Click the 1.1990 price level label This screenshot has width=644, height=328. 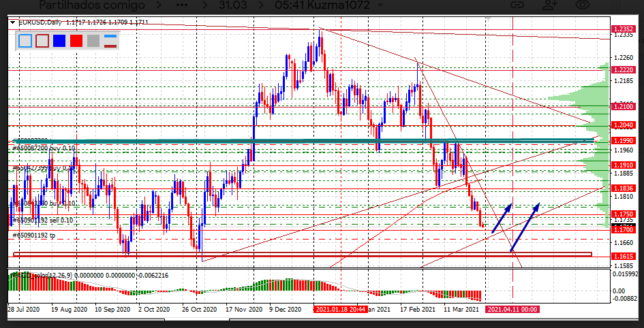pyautogui.click(x=624, y=140)
